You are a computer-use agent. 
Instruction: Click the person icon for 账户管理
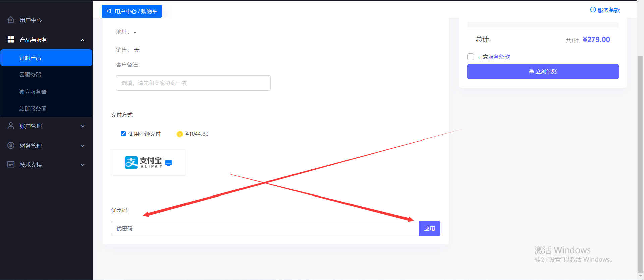(x=11, y=126)
